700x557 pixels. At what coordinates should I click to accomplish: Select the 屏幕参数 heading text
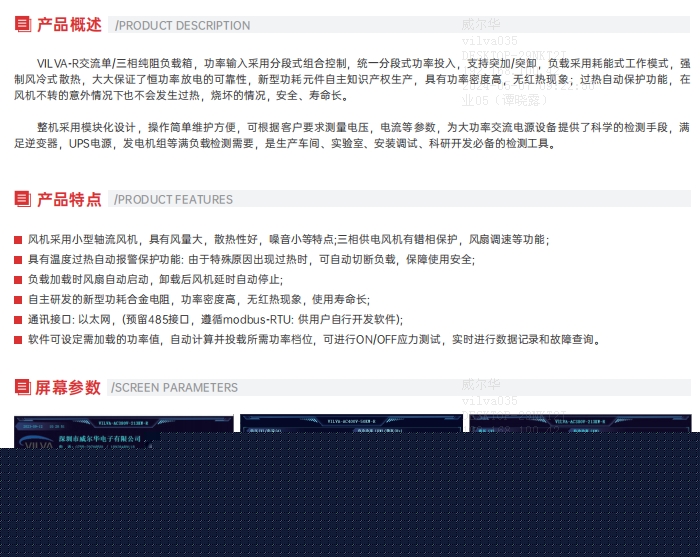[x=69, y=387]
